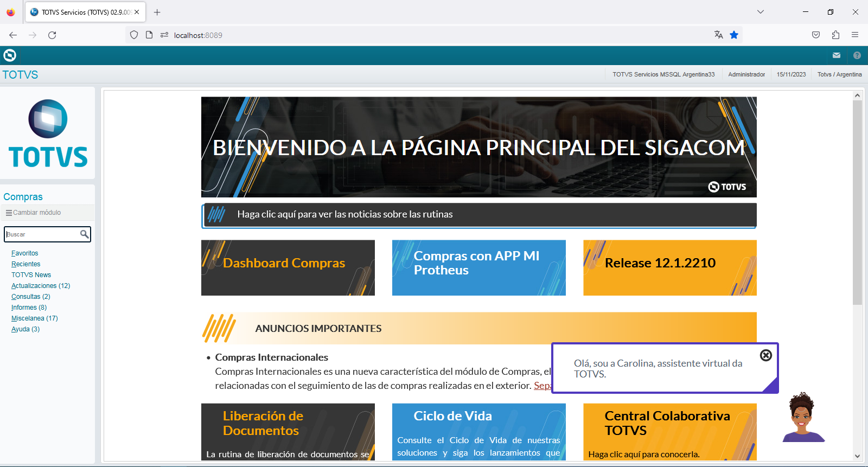Open the Liberación de Documentos tile
Screen dimensions: 868x467
click(288, 432)
